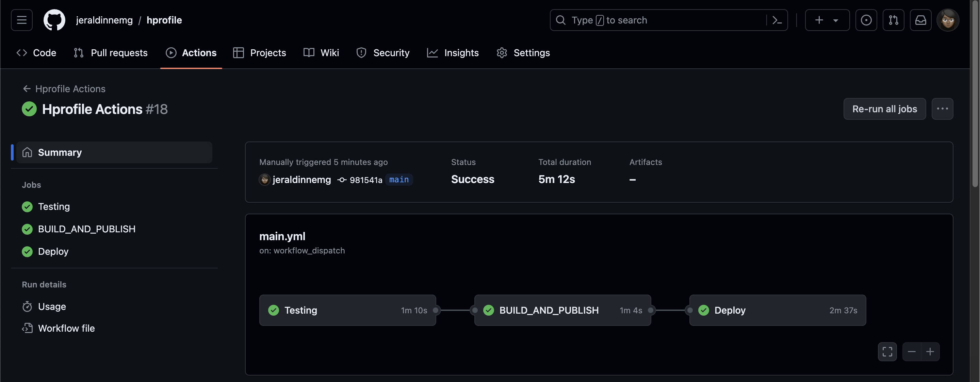980x382 pixels.
Task: Click the search input field
Action: click(x=662, y=20)
